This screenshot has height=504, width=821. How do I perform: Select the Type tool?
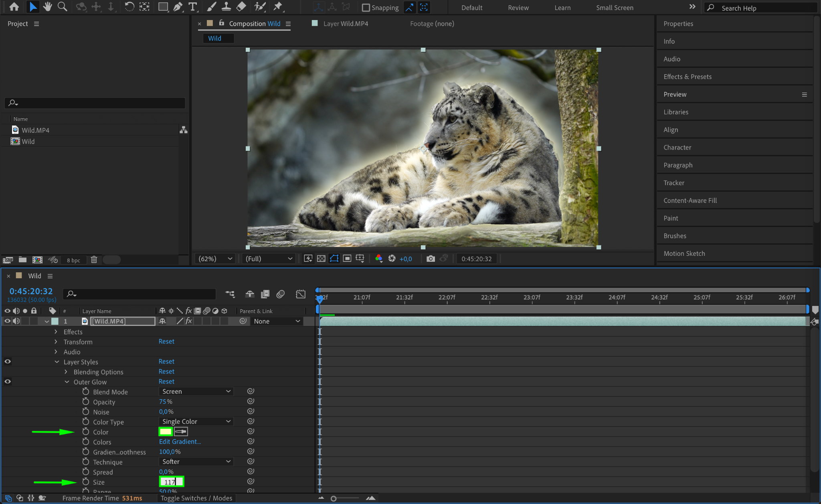tap(193, 7)
